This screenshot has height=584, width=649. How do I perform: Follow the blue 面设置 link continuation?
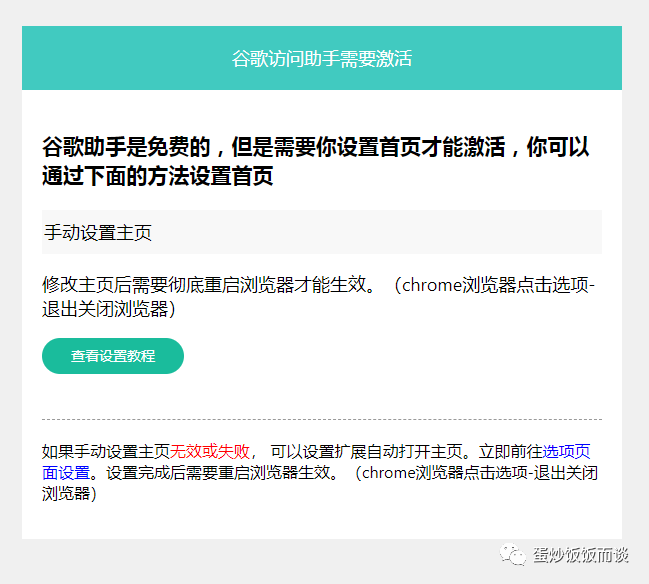66,472
